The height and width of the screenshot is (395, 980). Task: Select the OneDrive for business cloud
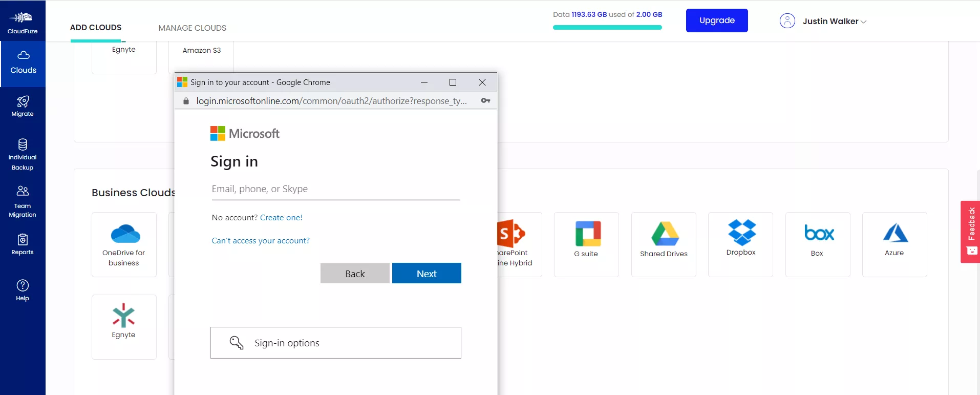[x=124, y=244]
